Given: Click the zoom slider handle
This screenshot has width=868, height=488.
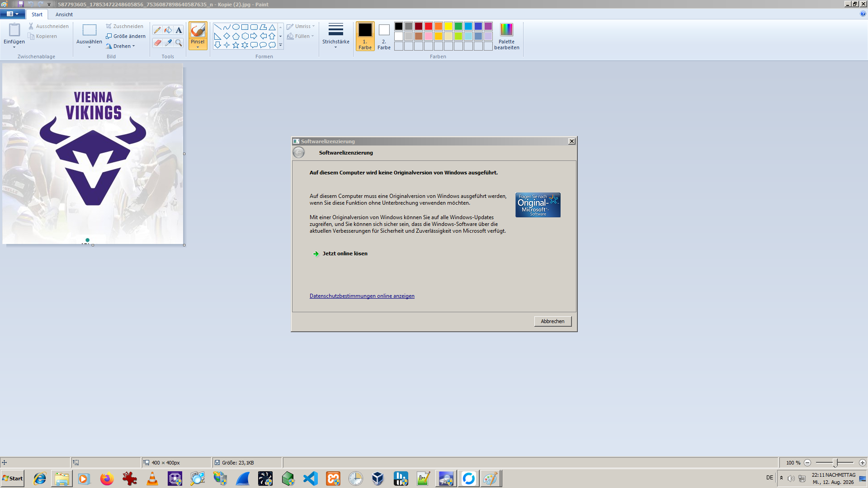Looking at the screenshot, I should pos(835,463).
